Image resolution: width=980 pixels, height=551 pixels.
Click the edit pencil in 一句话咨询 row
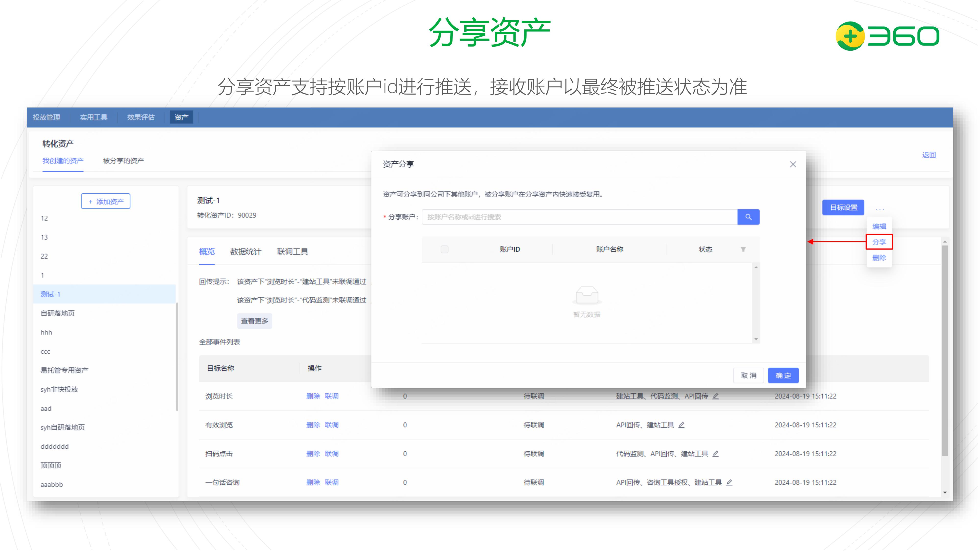click(x=729, y=482)
